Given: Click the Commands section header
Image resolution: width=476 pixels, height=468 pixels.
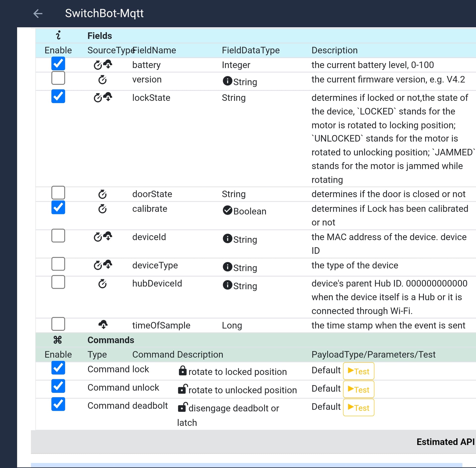Looking at the screenshot, I should pos(111,340).
